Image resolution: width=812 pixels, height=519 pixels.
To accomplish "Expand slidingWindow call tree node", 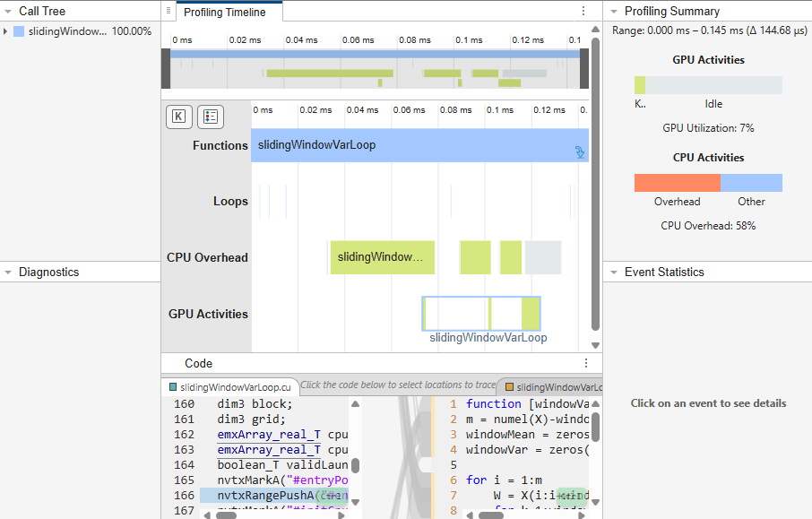I will coord(5,31).
